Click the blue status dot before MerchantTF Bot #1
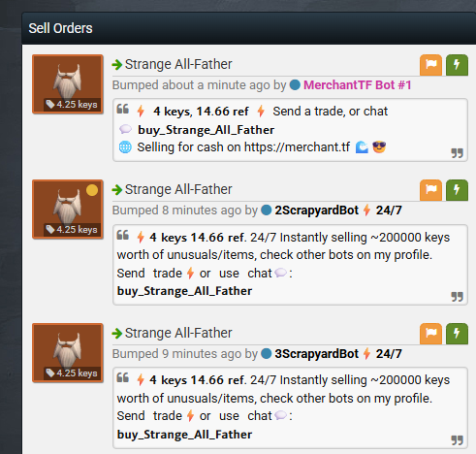 coord(295,85)
